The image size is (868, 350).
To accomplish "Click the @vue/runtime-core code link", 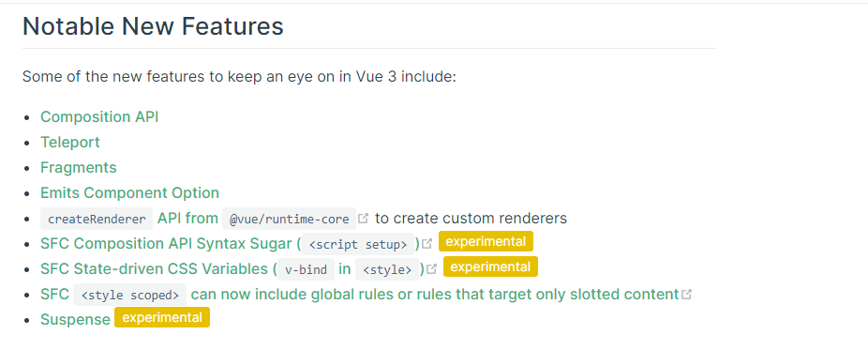I will (x=289, y=219).
